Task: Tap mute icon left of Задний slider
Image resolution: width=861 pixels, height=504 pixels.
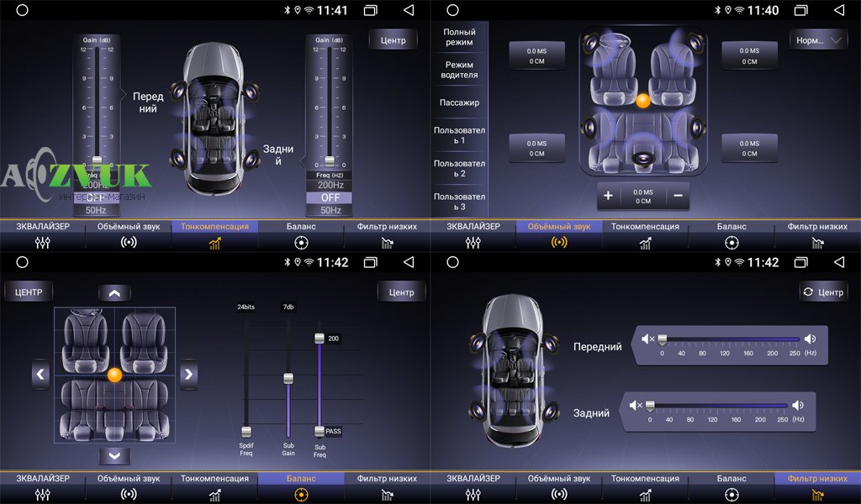Action: pyautogui.click(x=636, y=405)
